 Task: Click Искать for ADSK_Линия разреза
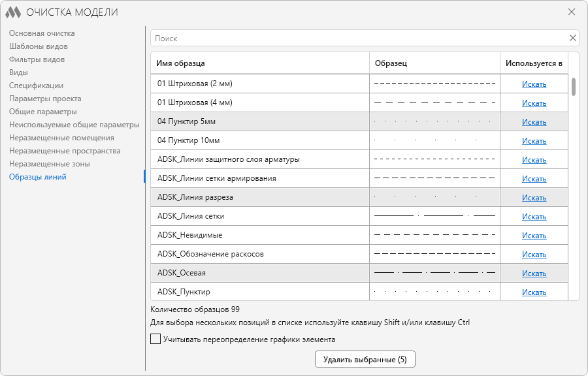pyautogui.click(x=534, y=198)
